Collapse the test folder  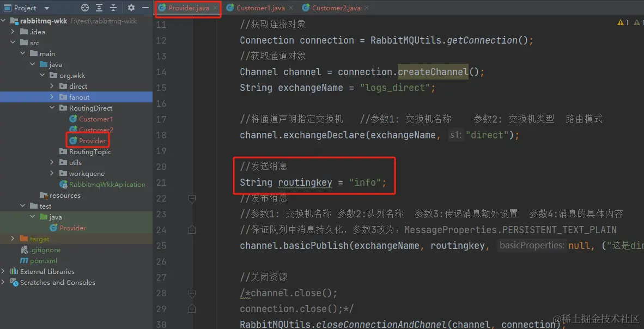[x=22, y=206]
